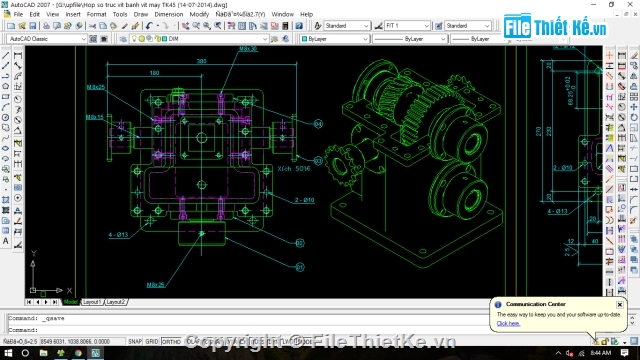
Task: Open the Dimension menu
Action: 169,14
